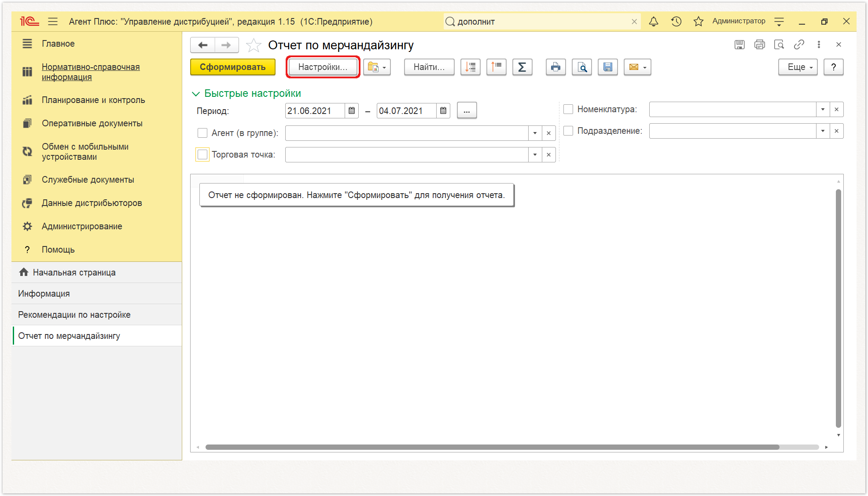Open Помощь section
This screenshot has width=868, height=496.
[x=58, y=250]
